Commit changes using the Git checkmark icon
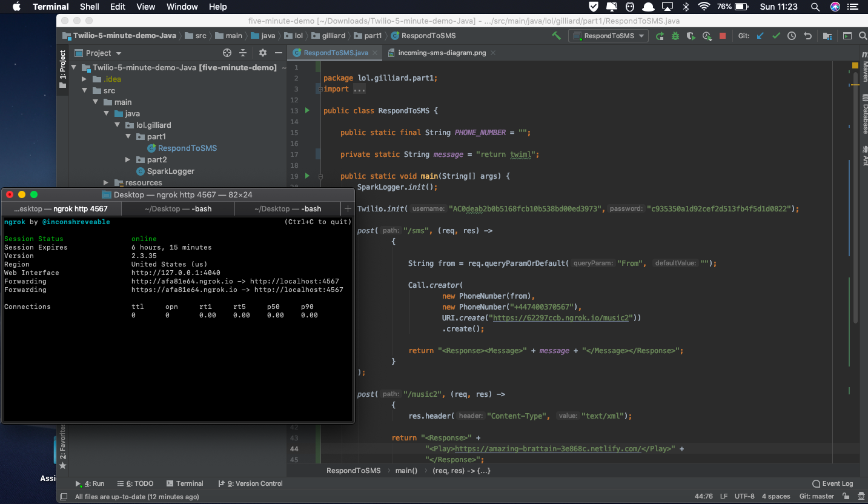The image size is (868, 504). coord(776,36)
